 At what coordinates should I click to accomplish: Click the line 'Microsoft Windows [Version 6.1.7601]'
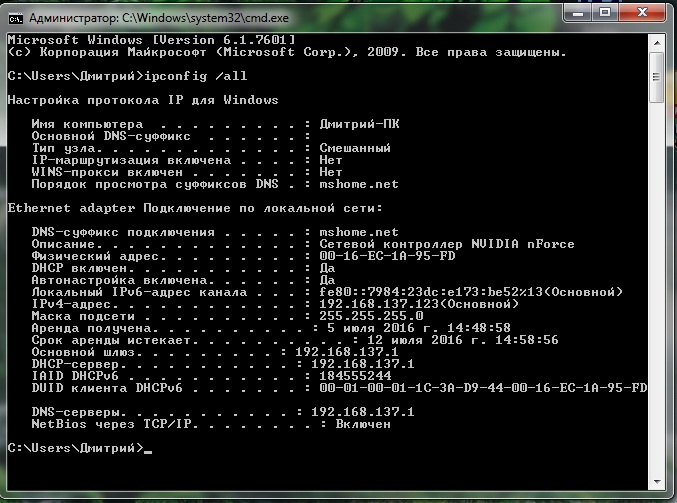point(152,40)
